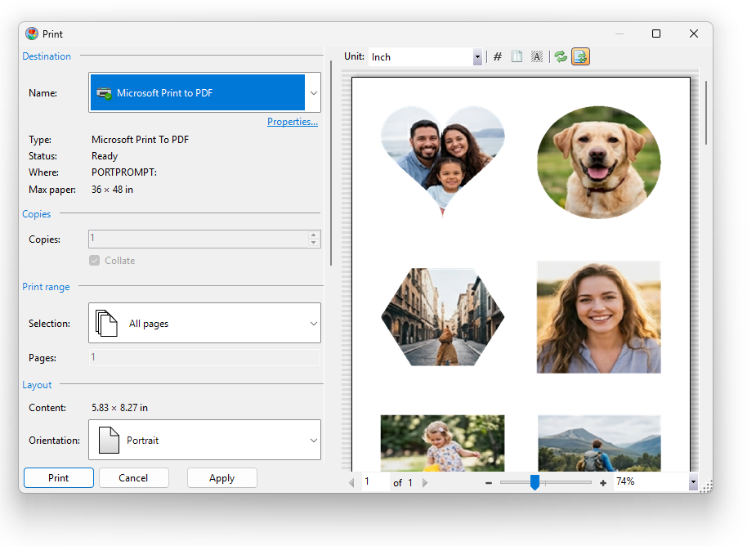The width and height of the screenshot is (756, 546).
Task: Click the Apply button
Action: tap(221, 477)
